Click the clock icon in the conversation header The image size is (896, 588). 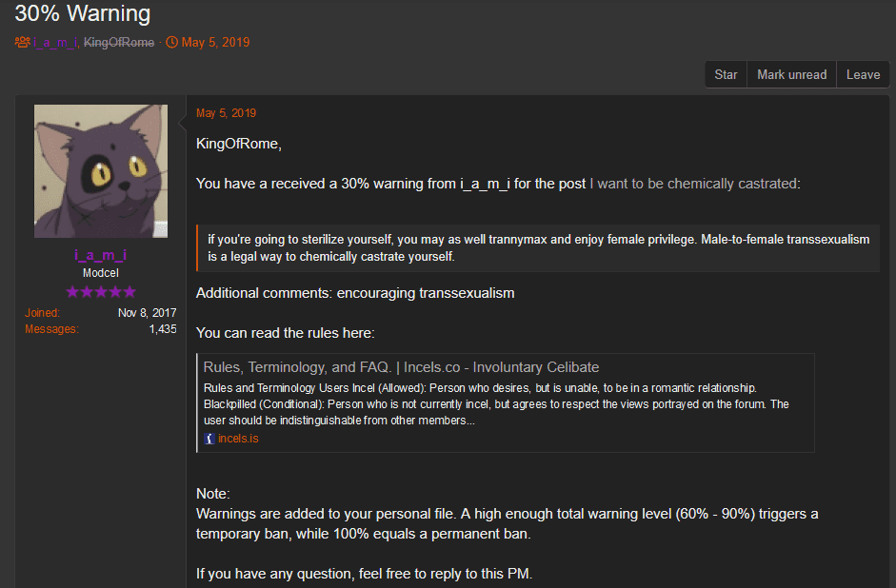coord(172,43)
